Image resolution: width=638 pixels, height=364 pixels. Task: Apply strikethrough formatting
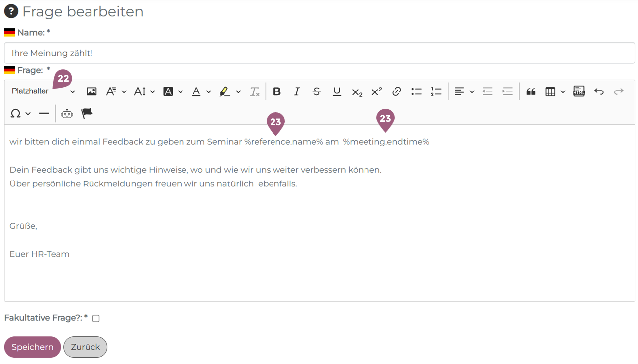pos(317,91)
